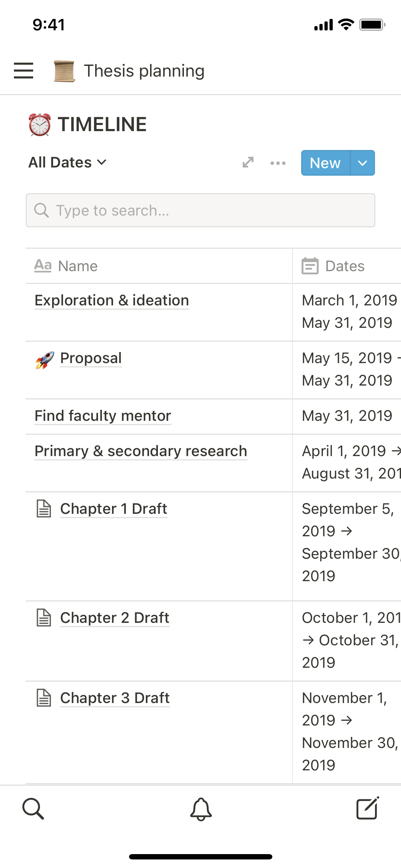The image size is (401, 868).
Task: Open the Exploration & ideation entry
Action: click(112, 300)
